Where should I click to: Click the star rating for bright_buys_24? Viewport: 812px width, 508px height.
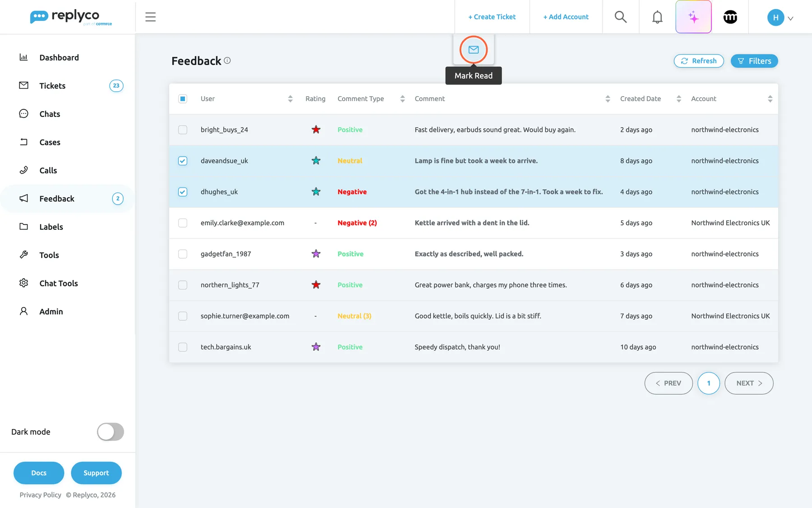[316, 130]
